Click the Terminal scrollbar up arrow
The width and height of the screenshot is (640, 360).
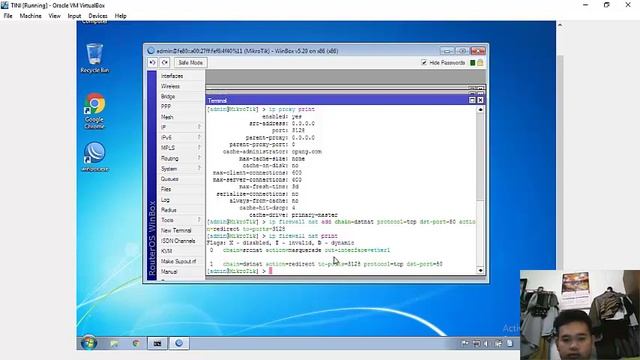tap(480, 110)
